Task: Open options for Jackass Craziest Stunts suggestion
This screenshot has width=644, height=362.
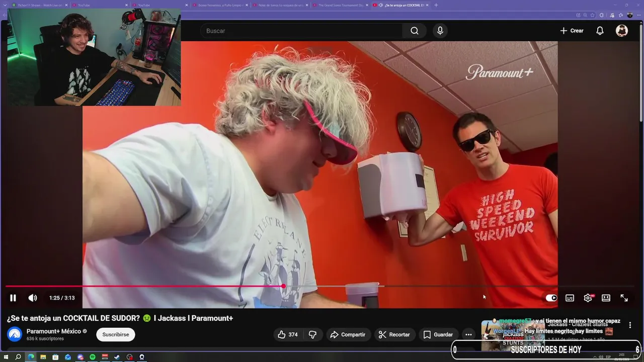Action: click(x=630, y=325)
